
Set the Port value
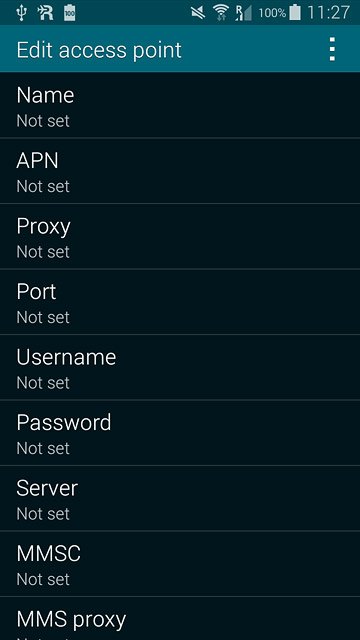click(x=180, y=302)
